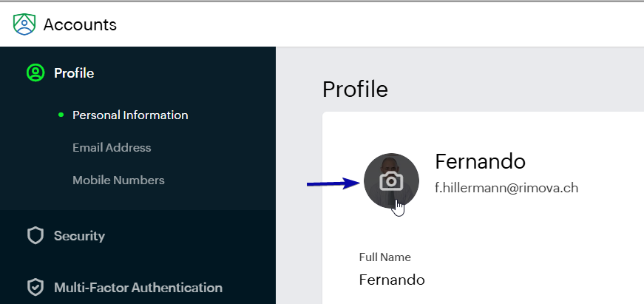Click the green Profile person icon in the sidebar
Viewport: 644px width, 304px height.
[35, 72]
